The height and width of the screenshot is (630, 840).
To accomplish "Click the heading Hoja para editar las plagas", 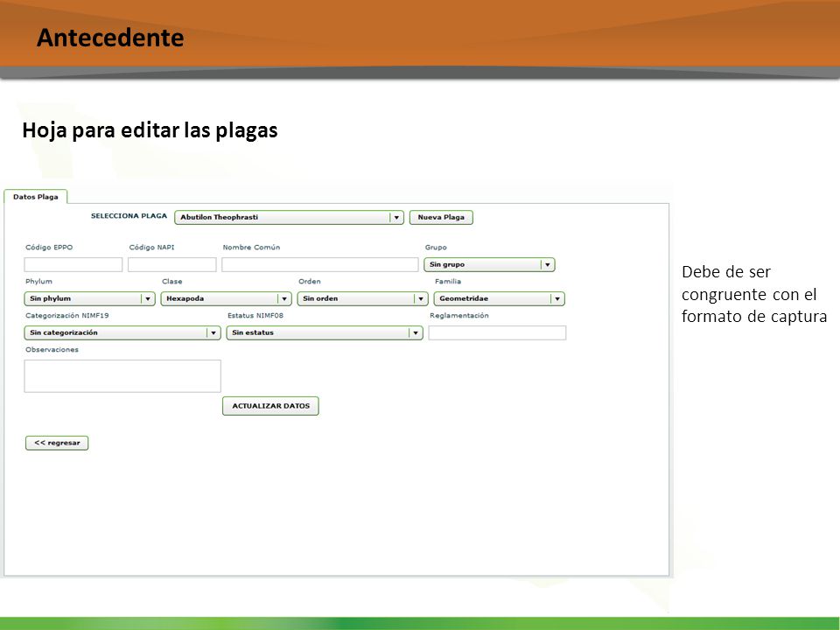I will (x=150, y=130).
